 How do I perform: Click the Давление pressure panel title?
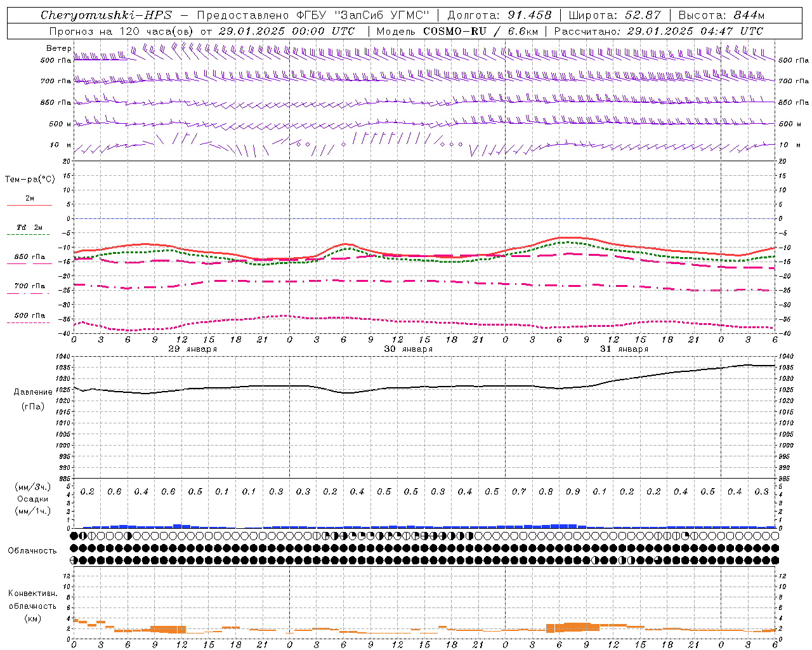tap(33, 392)
